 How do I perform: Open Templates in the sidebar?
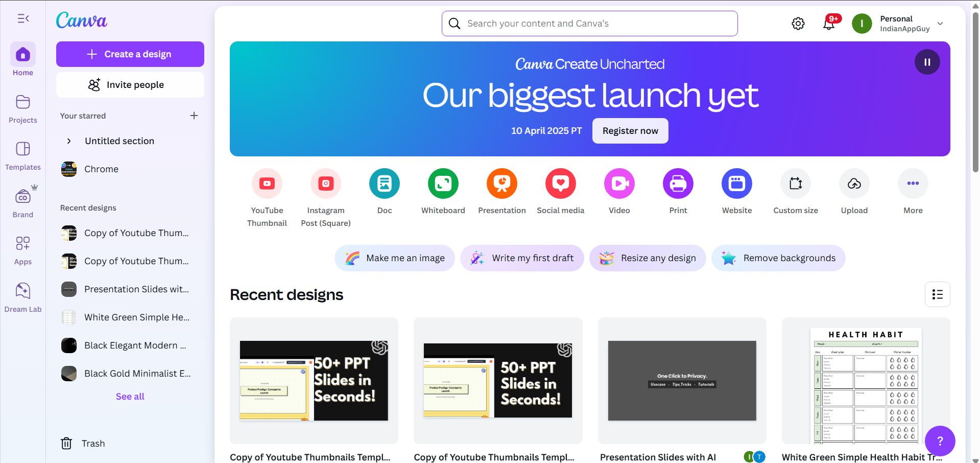coord(23,156)
